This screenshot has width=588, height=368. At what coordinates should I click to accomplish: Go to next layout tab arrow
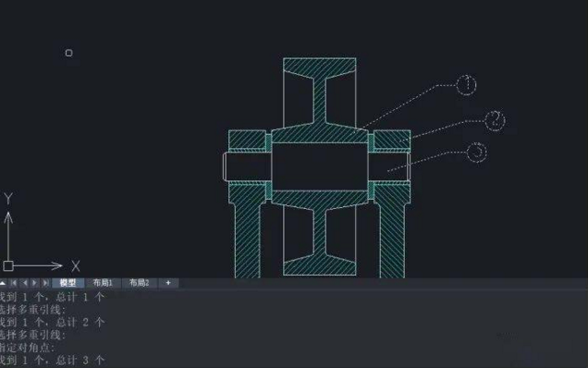pyautogui.click(x=35, y=283)
